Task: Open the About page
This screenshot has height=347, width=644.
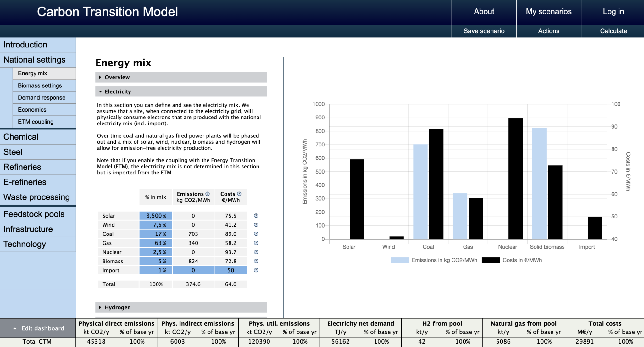Action: tap(484, 11)
